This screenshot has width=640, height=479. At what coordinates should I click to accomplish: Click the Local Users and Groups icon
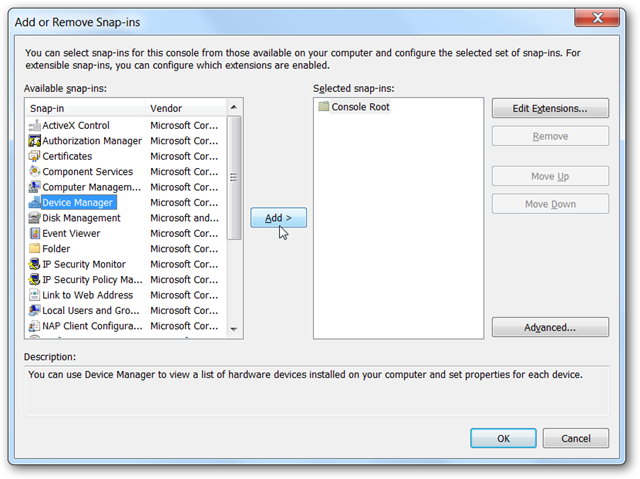click(x=35, y=310)
